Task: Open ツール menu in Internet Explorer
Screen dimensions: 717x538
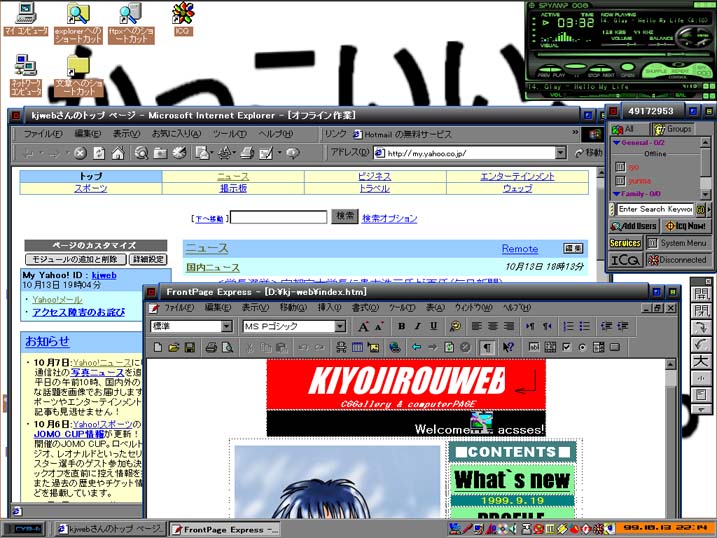Action: point(230,134)
